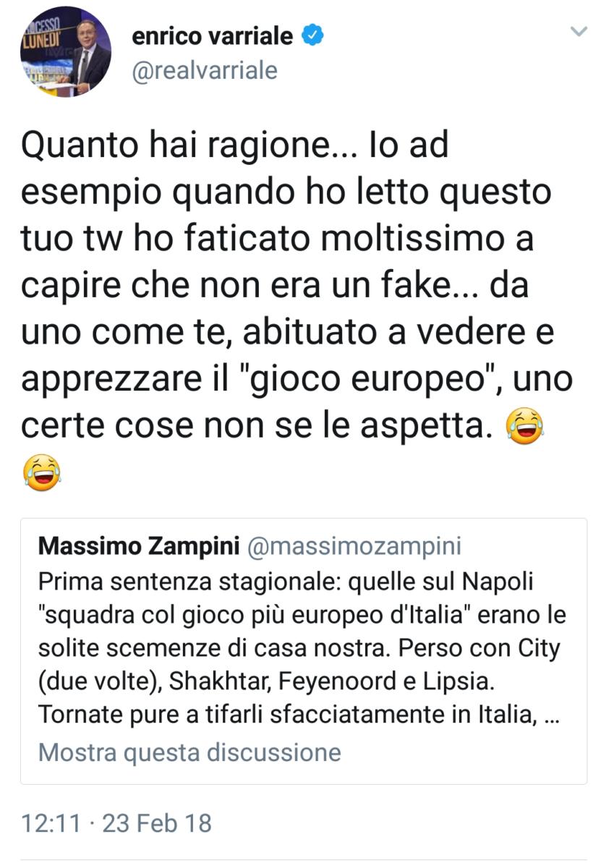Tap the avatar thumbnail showing Processo Lunedì set
Screen dimensions: 606x868
coord(64,52)
